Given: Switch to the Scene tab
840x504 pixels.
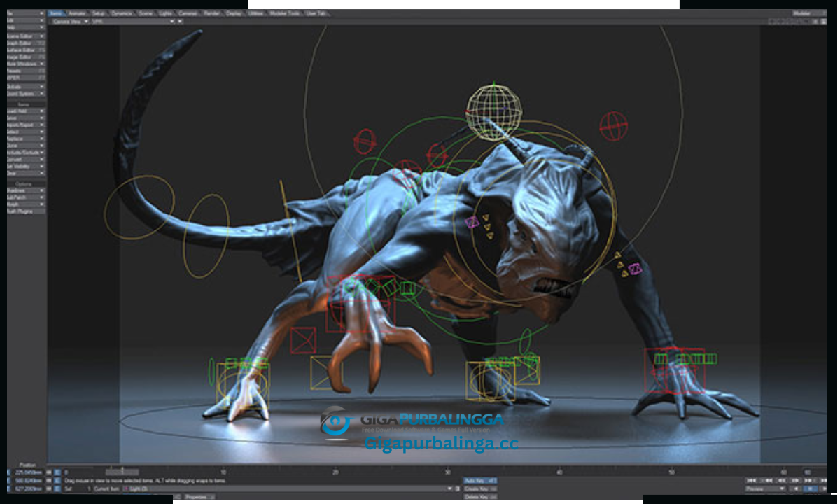Looking at the screenshot, I should 146,13.
